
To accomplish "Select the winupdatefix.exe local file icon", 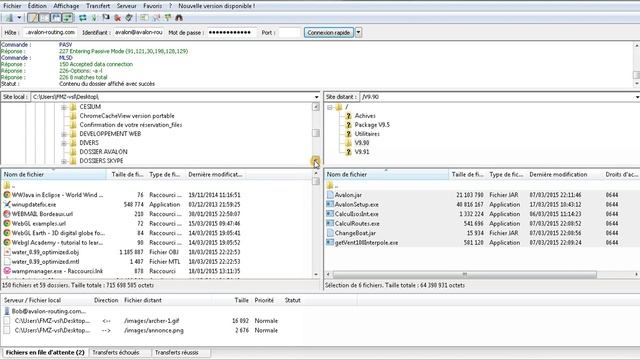I will [x=7, y=204].
